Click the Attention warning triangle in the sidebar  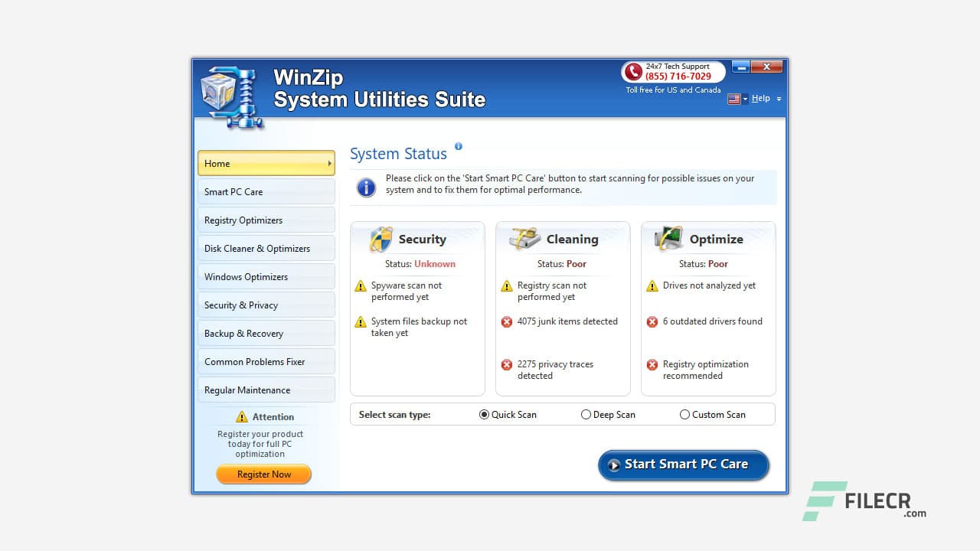[243, 416]
